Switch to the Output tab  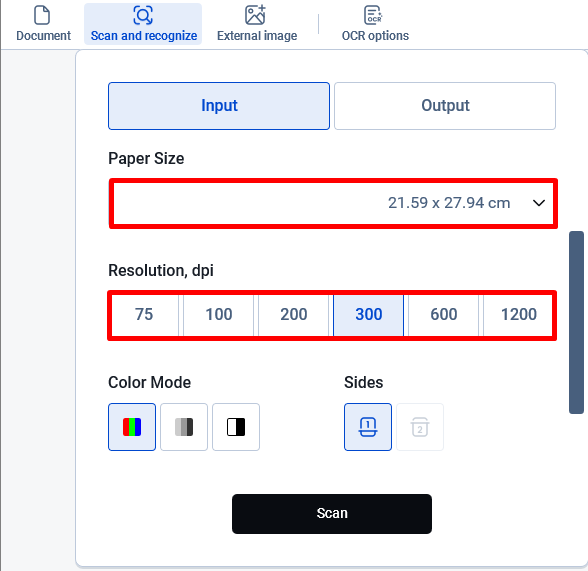coord(445,106)
